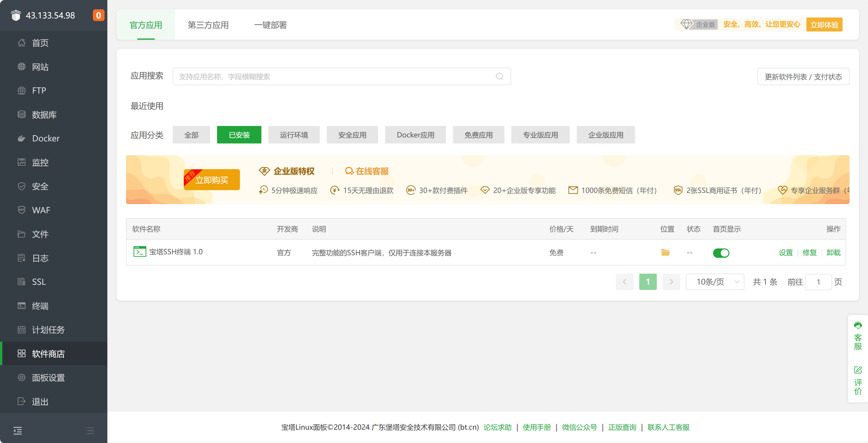Image resolution: width=868 pixels, height=443 pixels.
Task: Open the 正版查询 footer link
Action: pos(622,427)
